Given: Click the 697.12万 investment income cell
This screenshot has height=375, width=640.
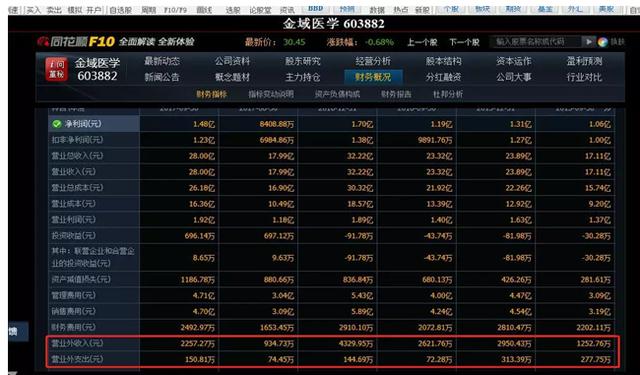Looking at the screenshot, I should point(279,236).
